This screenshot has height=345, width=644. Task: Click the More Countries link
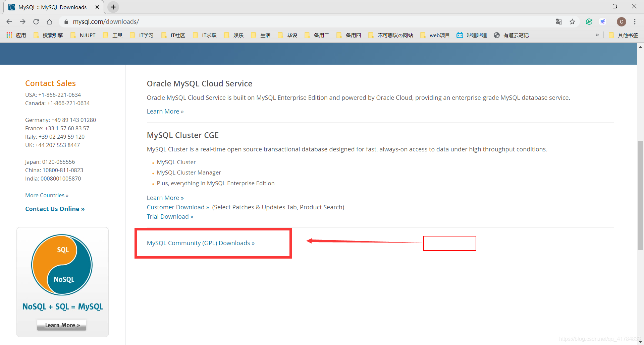47,195
